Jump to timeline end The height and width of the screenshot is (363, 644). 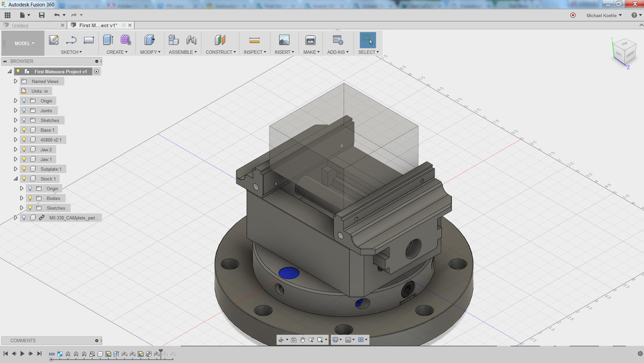[39, 354]
